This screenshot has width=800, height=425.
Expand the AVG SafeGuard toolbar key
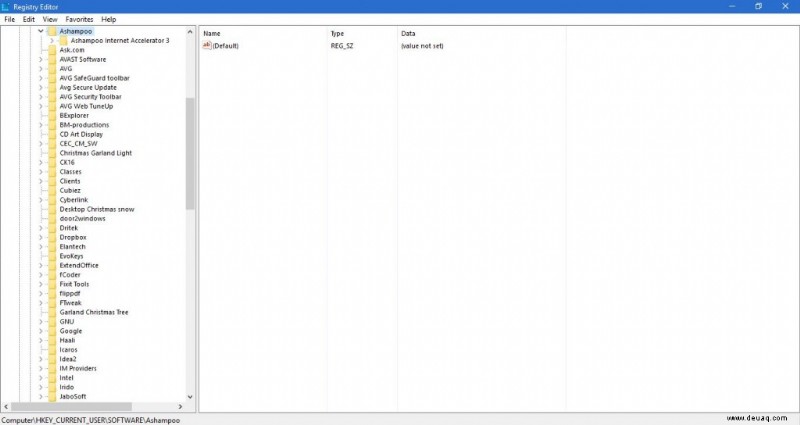[41, 78]
